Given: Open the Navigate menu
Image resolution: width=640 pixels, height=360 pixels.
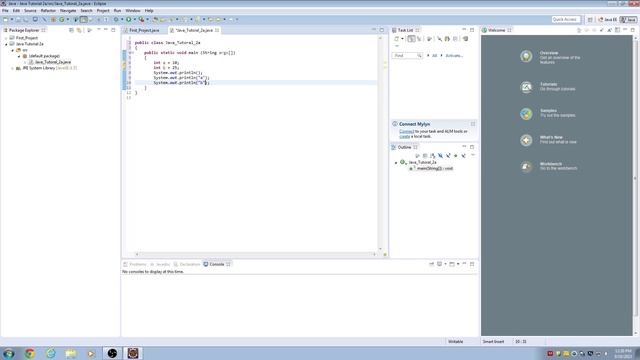Looking at the screenshot, I should [x=68, y=11].
